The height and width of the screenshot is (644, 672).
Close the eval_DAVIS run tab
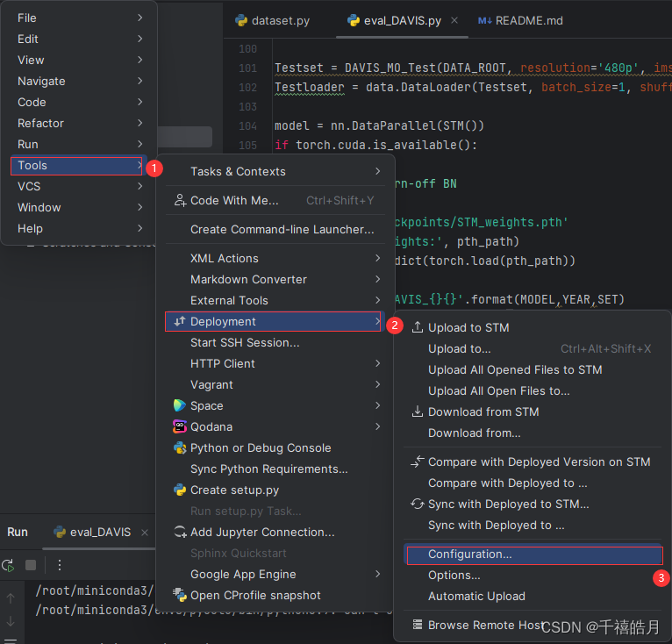[x=145, y=532]
